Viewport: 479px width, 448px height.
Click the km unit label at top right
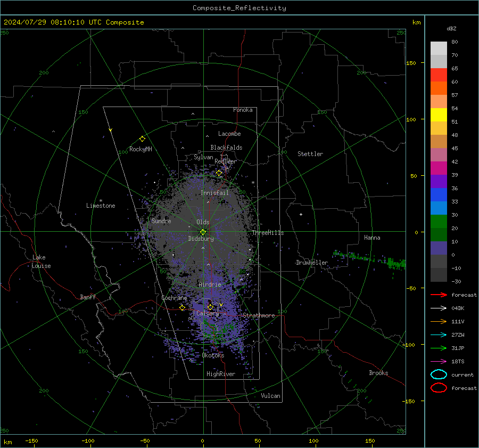pyautogui.click(x=417, y=22)
